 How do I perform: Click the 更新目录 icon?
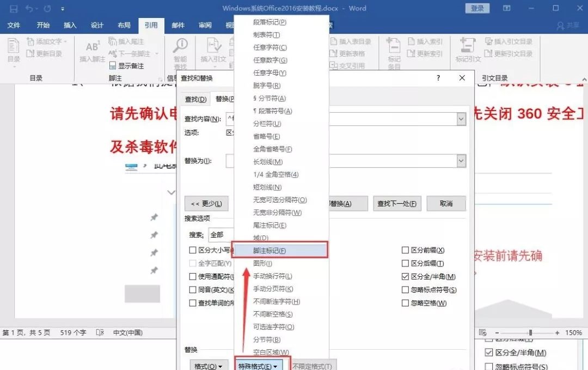[30, 53]
